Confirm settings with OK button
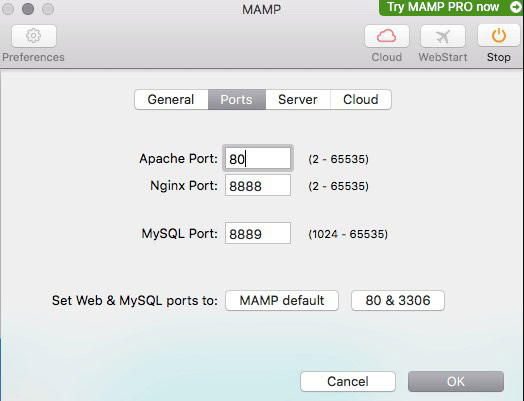Image resolution: width=524 pixels, height=401 pixels. tap(456, 381)
